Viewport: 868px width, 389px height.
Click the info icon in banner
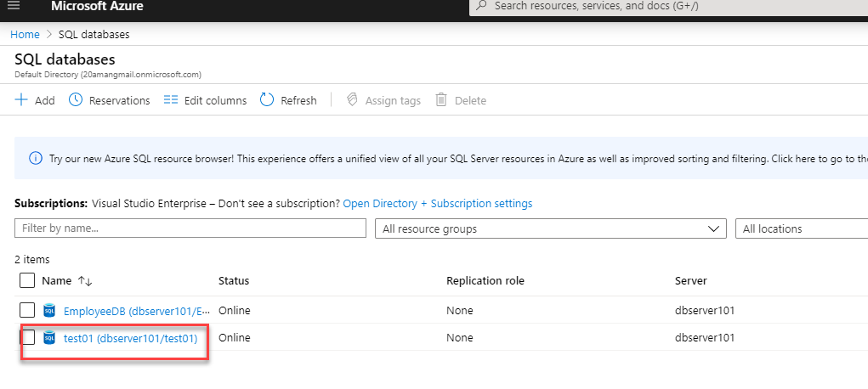(36, 158)
